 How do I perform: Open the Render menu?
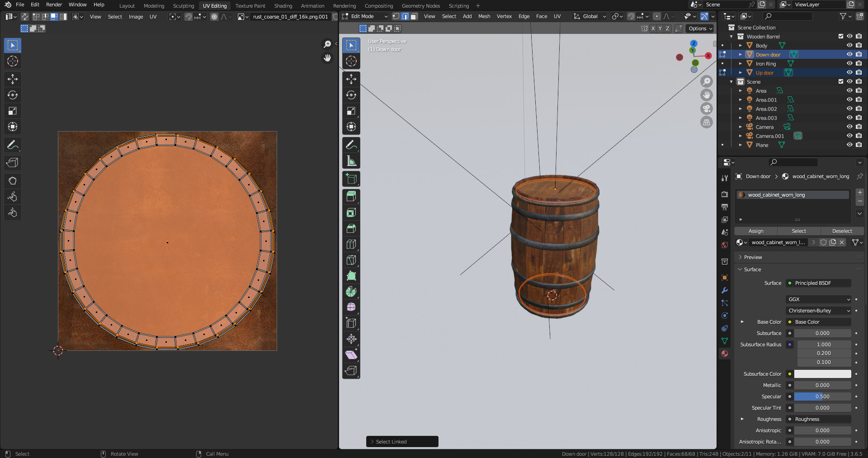pyautogui.click(x=54, y=5)
